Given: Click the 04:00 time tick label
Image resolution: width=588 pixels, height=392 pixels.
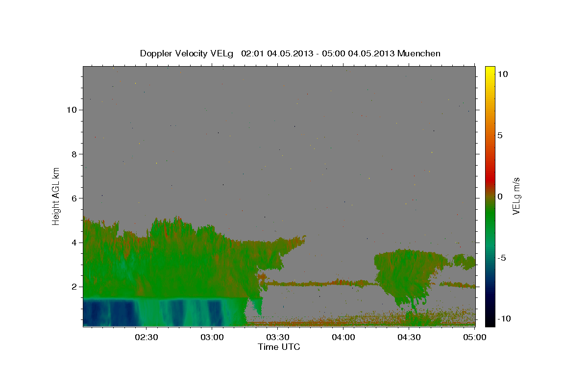Looking at the screenshot, I should click(x=343, y=337).
